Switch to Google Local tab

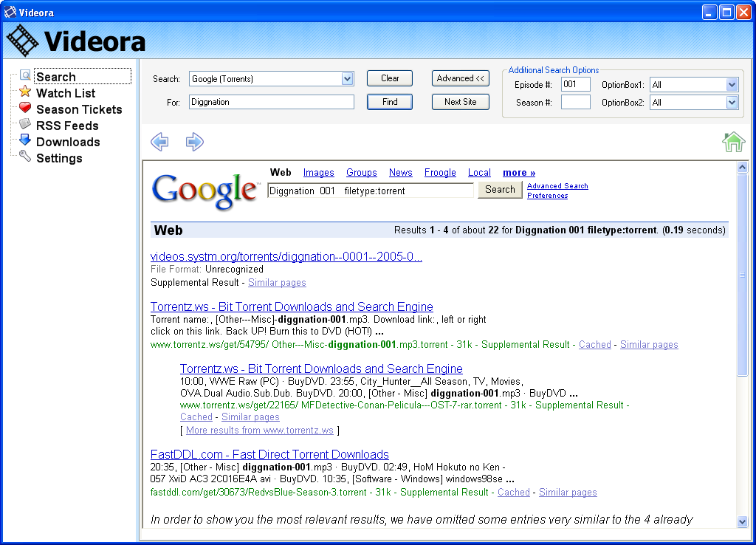click(479, 173)
